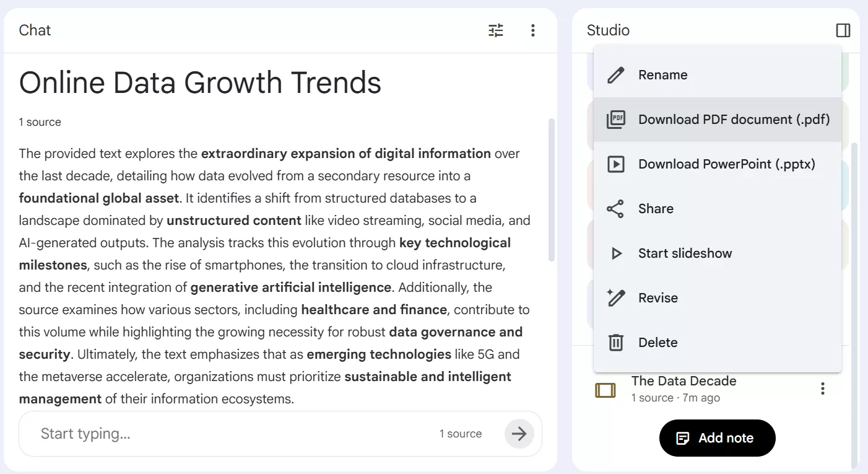868x474 pixels.
Task: Click the 1 source label beside input
Action: pos(460,434)
